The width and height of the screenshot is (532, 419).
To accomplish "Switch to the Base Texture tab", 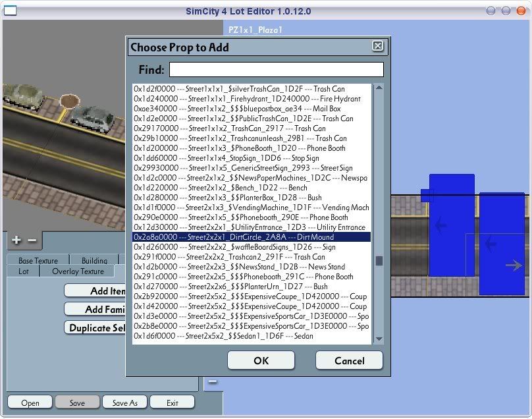I will tap(38, 260).
